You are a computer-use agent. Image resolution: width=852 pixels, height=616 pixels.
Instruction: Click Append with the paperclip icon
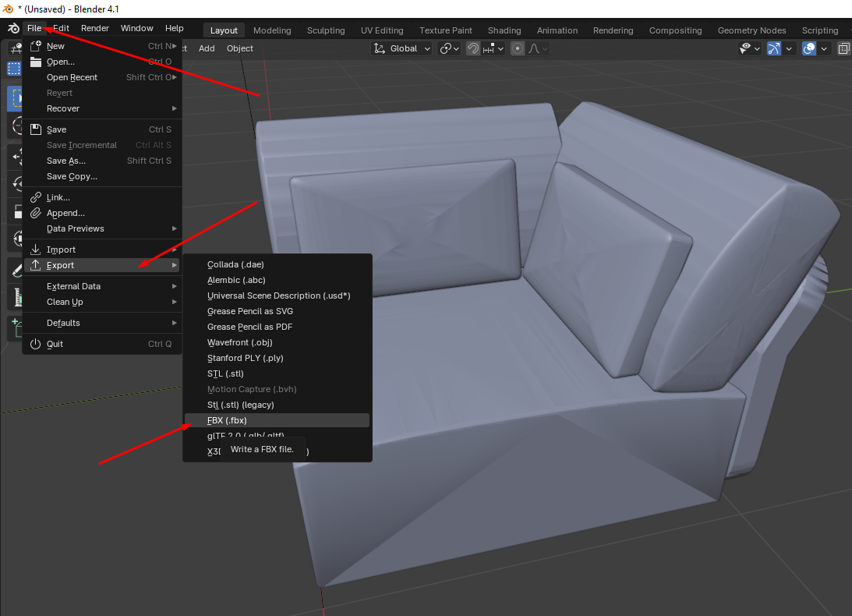65,213
